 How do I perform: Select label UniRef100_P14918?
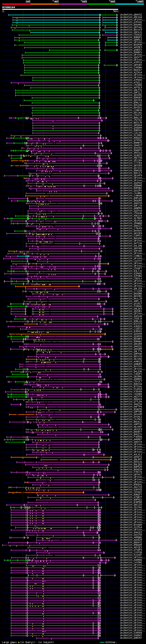point(131,389)
